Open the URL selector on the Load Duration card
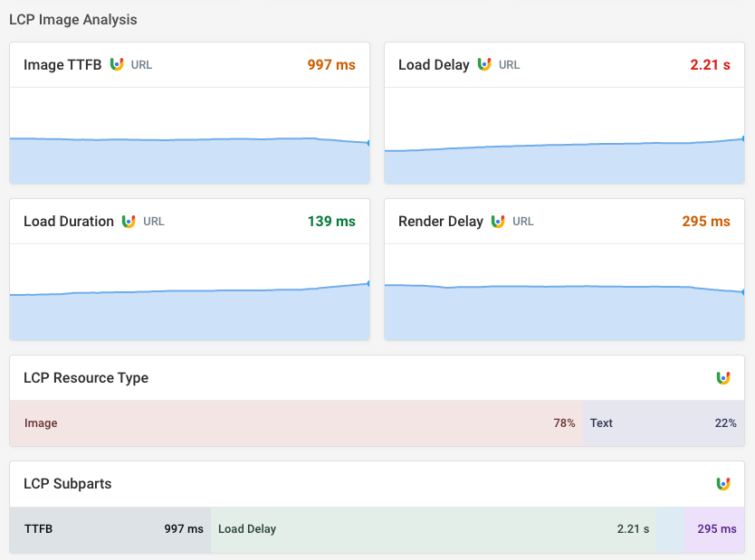 coord(153,221)
